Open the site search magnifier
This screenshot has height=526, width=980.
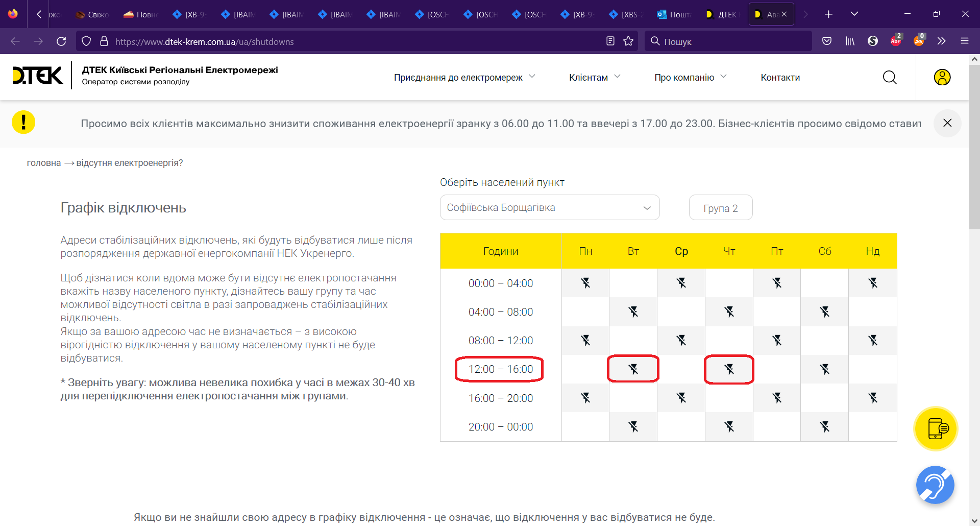(890, 77)
